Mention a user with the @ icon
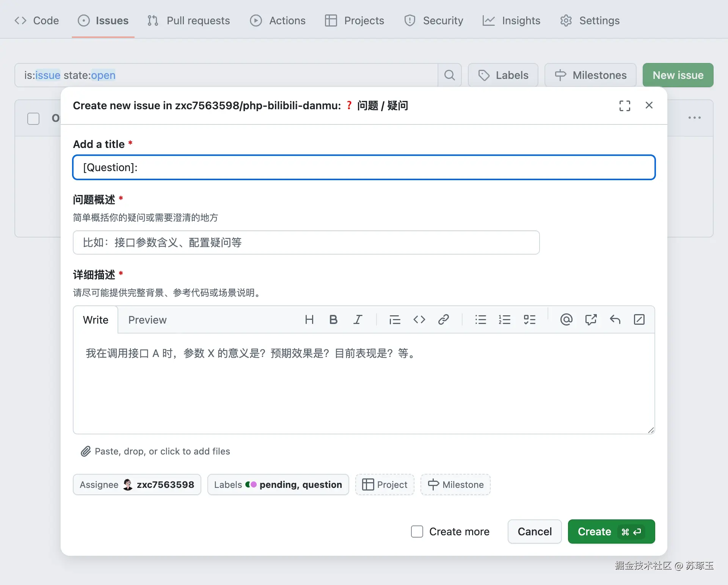728x585 pixels. point(566,320)
